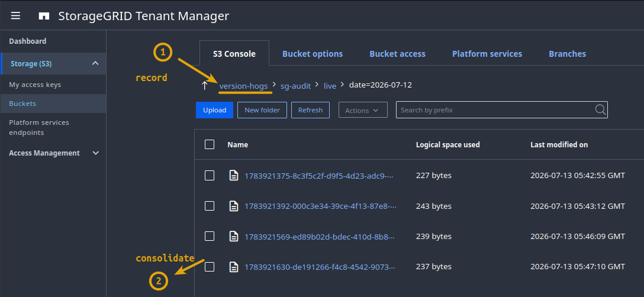
Task: Check the box for 1783921375 object
Action: (210, 175)
